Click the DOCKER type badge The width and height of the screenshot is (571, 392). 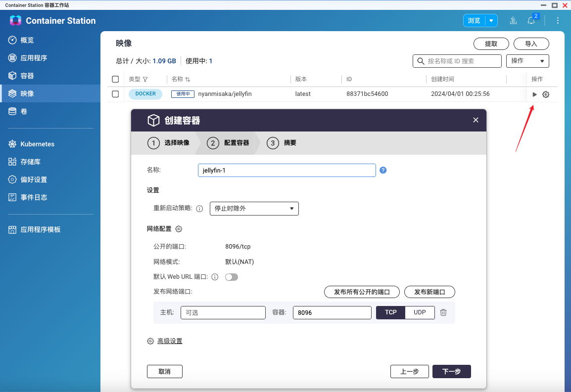click(x=145, y=94)
